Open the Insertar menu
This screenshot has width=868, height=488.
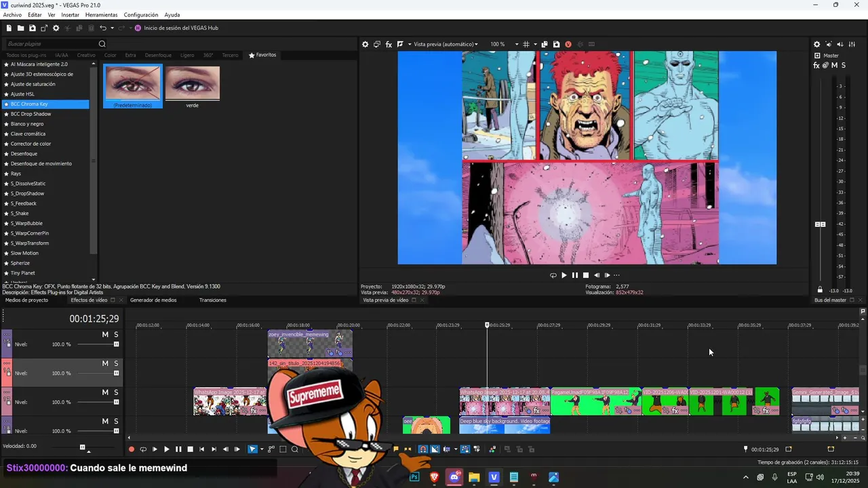click(x=70, y=15)
